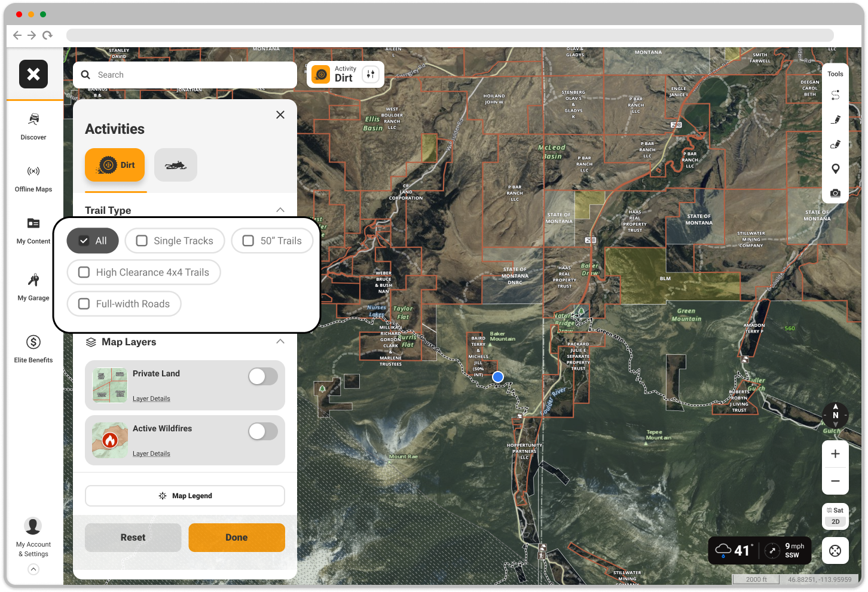Collapse the Map Layers section
Screen dimensions: 868x592
(x=280, y=342)
